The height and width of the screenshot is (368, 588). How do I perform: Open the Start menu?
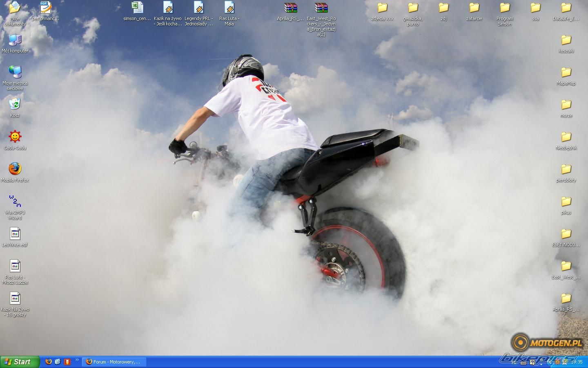click(x=20, y=362)
